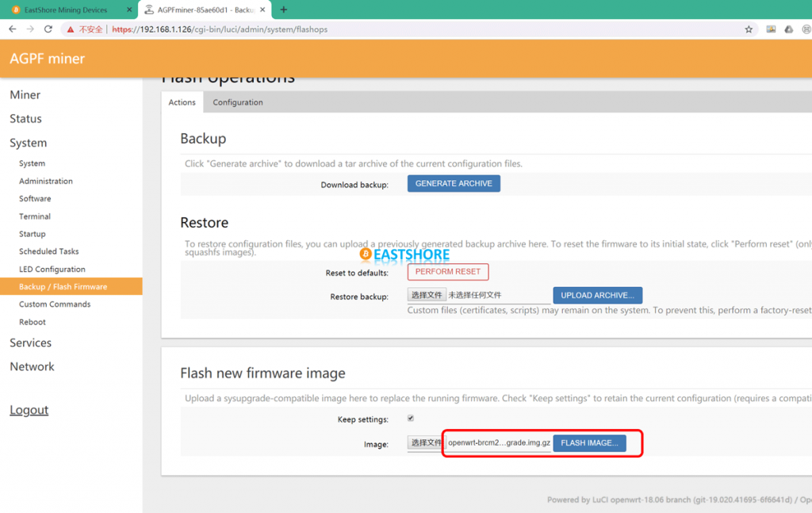Click the GENERATE ARCHIVE button
The height and width of the screenshot is (513, 812).
point(454,183)
